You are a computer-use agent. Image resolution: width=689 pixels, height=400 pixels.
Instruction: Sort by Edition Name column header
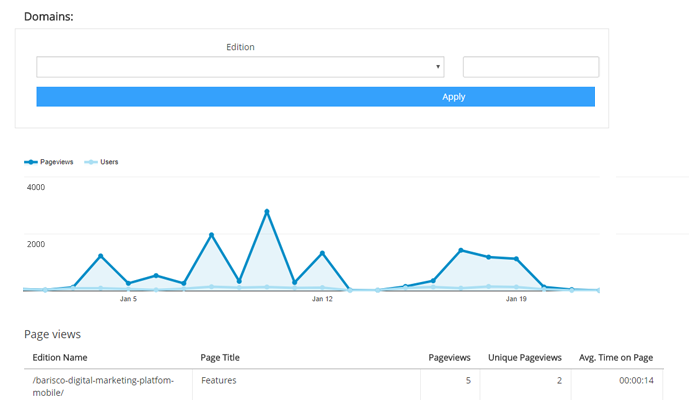60,357
